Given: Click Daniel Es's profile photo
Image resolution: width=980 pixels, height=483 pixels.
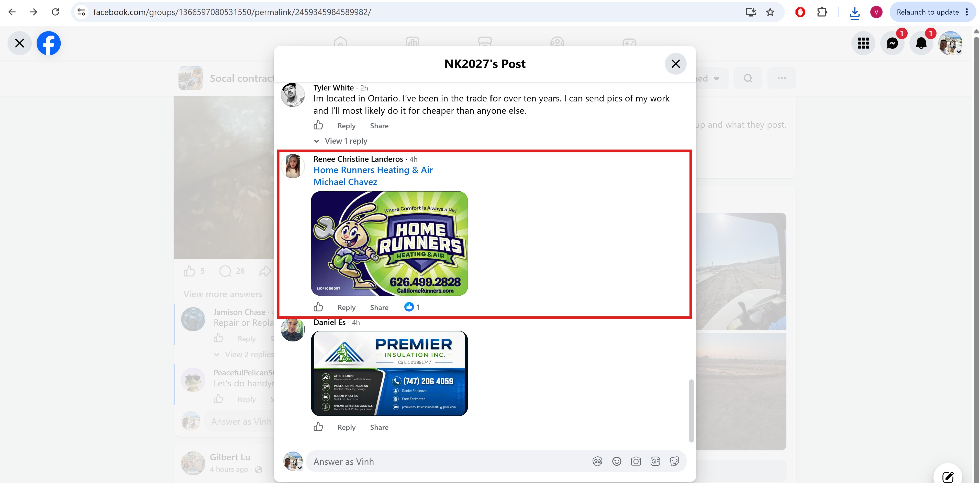Looking at the screenshot, I should coord(293,329).
